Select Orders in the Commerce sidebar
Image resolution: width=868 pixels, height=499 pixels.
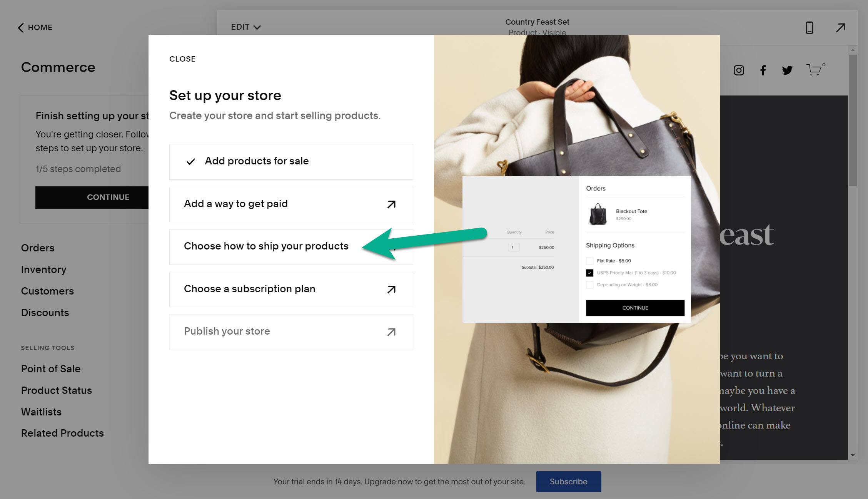(x=37, y=248)
